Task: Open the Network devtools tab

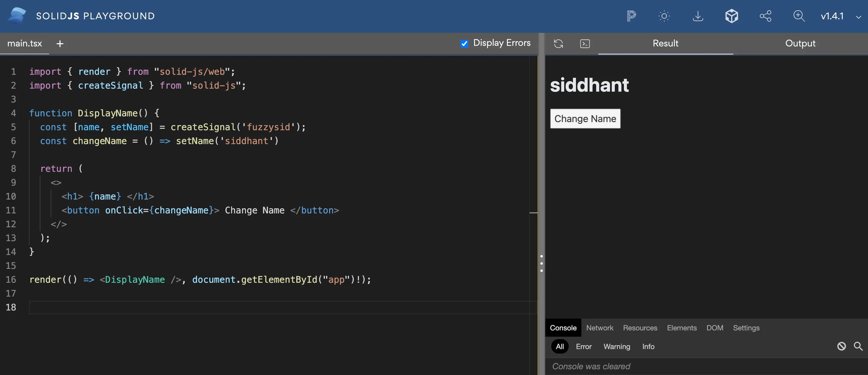Action: point(599,328)
